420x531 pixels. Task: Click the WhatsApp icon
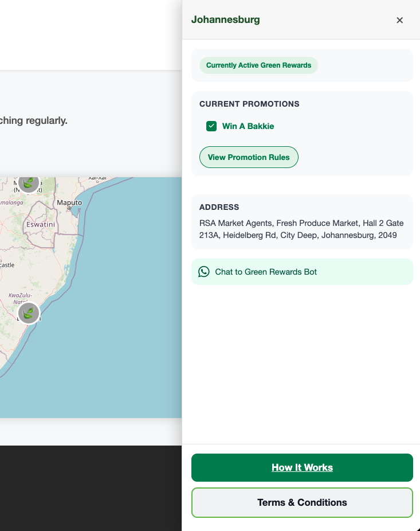click(x=204, y=272)
